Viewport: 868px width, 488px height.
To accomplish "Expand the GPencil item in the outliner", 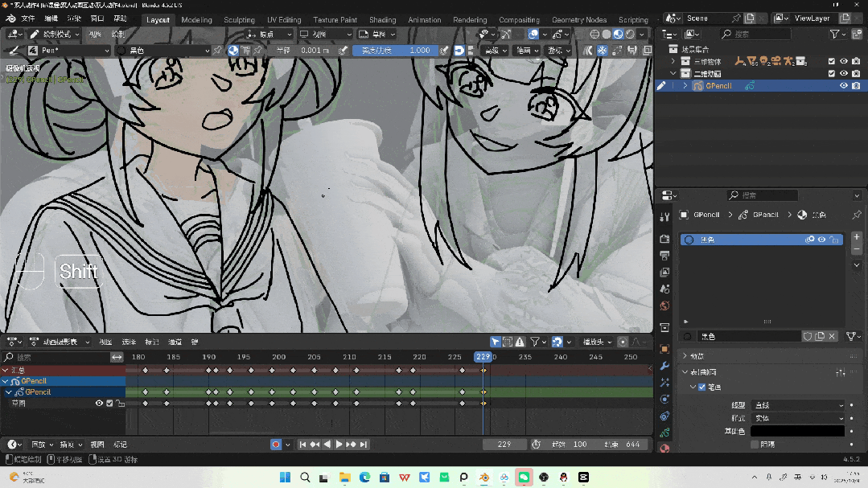I will coord(685,86).
